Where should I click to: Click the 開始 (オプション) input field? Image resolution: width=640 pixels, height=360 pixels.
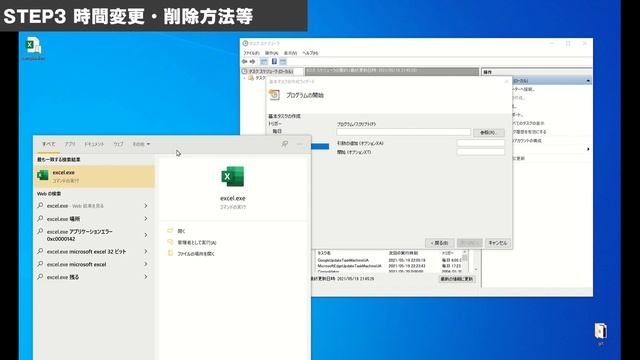[480, 152]
